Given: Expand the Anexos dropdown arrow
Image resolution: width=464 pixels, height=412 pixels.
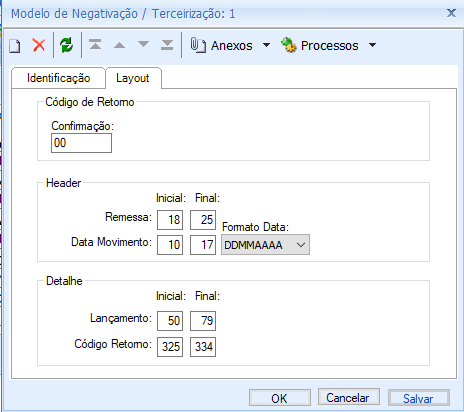Looking at the screenshot, I should point(266,45).
